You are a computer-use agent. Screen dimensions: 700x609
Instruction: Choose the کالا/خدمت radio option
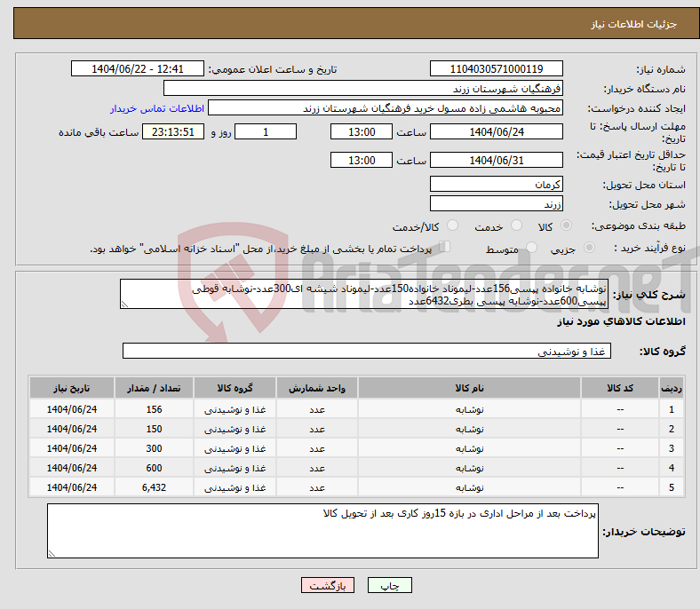click(x=452, y=226)
